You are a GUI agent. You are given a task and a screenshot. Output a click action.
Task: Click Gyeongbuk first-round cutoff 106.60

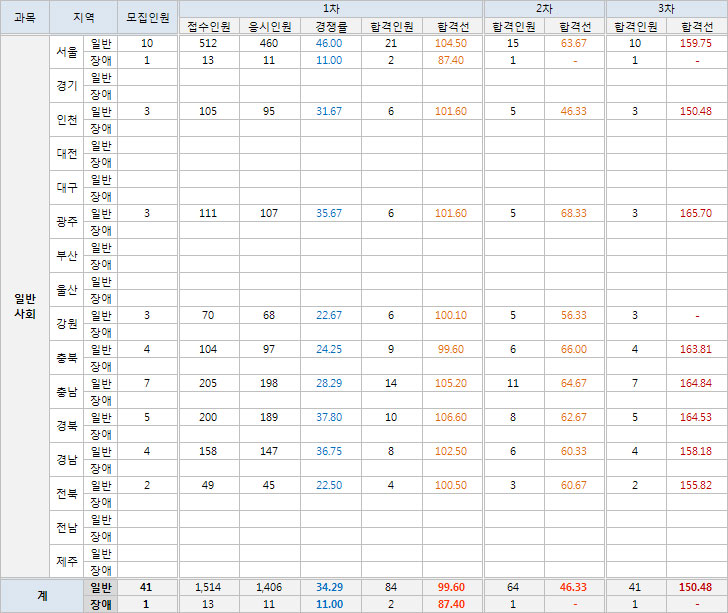click(x=451, y=417)
